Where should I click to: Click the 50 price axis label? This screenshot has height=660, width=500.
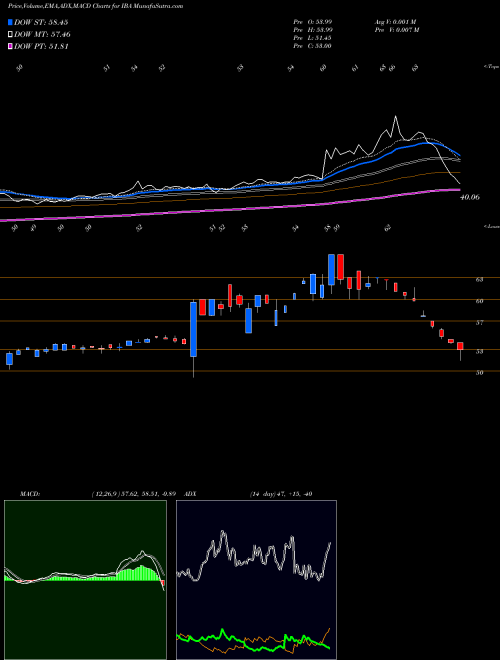[479, 373]
